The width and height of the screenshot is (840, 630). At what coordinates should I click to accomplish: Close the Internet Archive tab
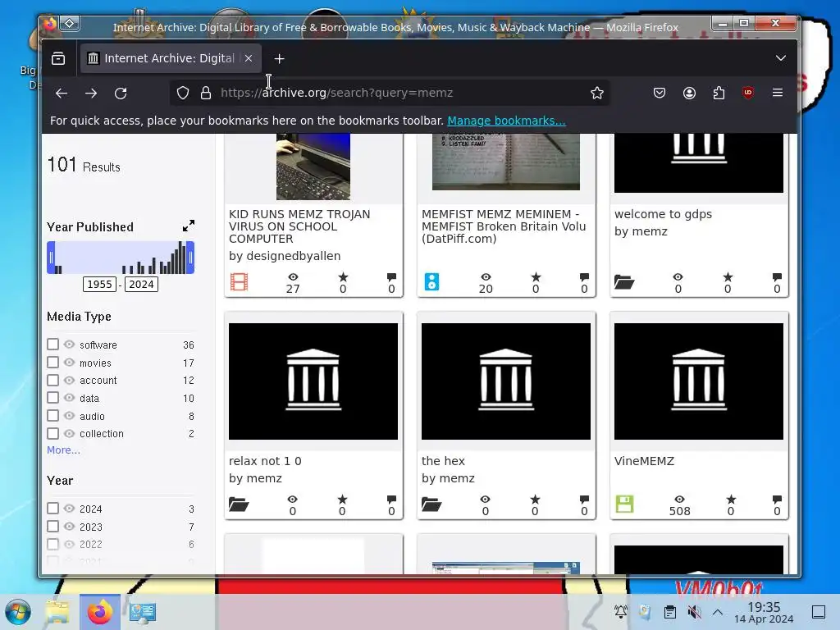click(x=249, y=58)
